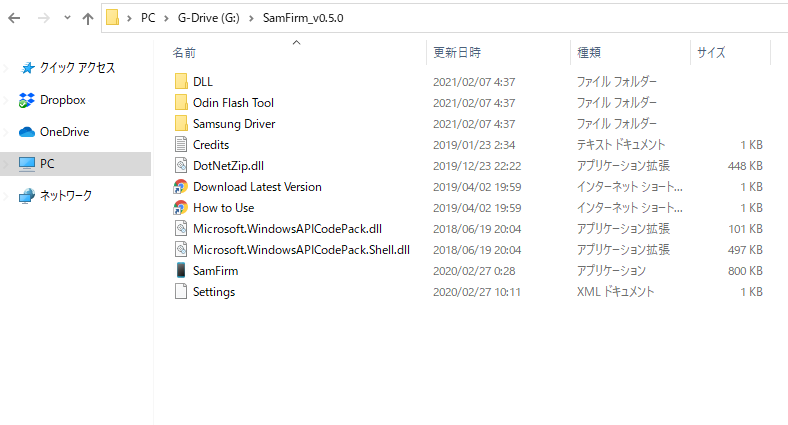This screenshot has height=425, width=788.
Task: Click the Microsoft.WindowsAPICodePack.dll file icon
Action: pos(181,229)
